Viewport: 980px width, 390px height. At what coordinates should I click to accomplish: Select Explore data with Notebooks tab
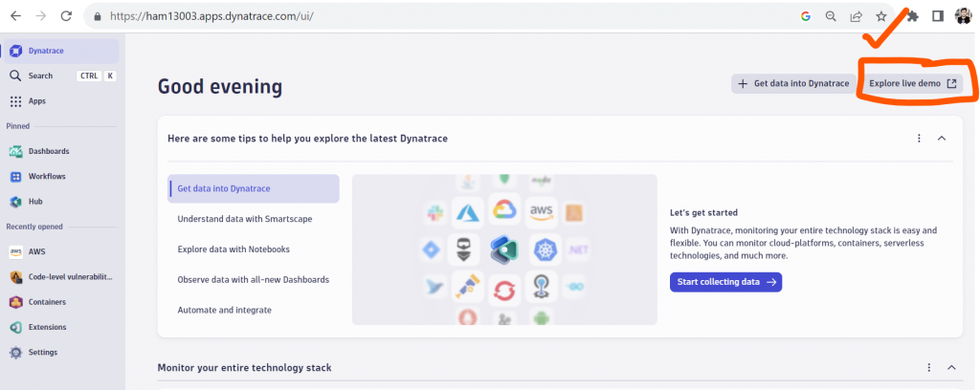click(234, 249)
